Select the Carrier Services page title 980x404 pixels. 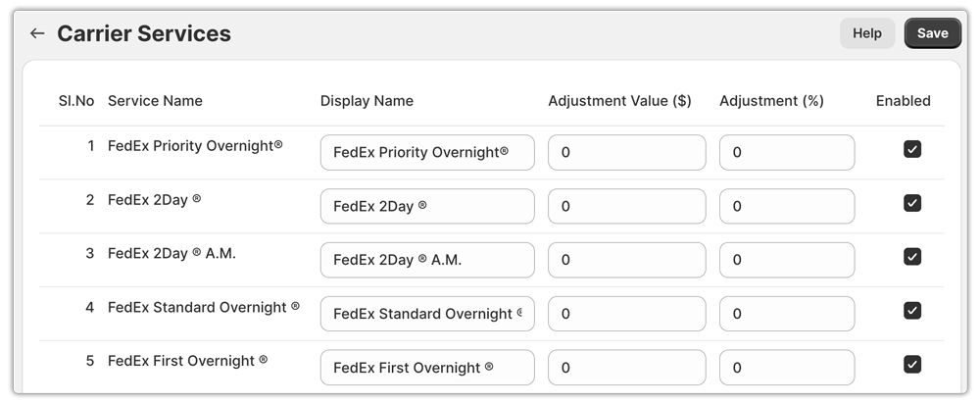144,33
